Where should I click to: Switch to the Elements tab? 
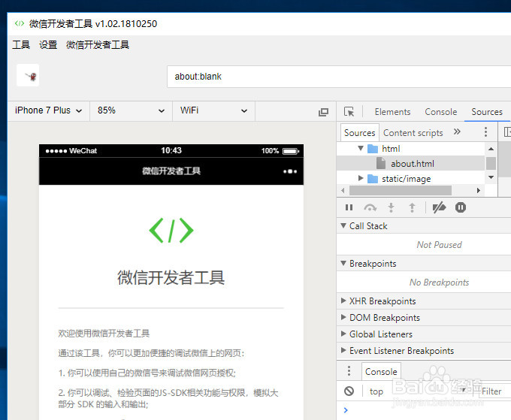click(392, 112)
